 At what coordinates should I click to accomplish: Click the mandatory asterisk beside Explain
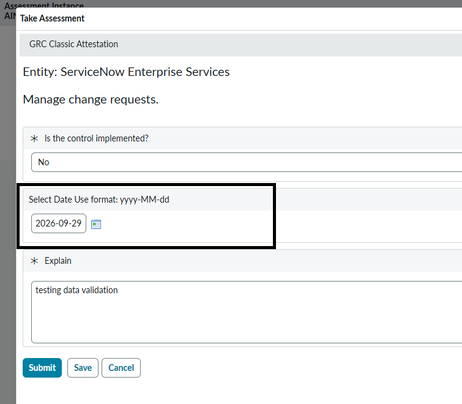(34, 261)
